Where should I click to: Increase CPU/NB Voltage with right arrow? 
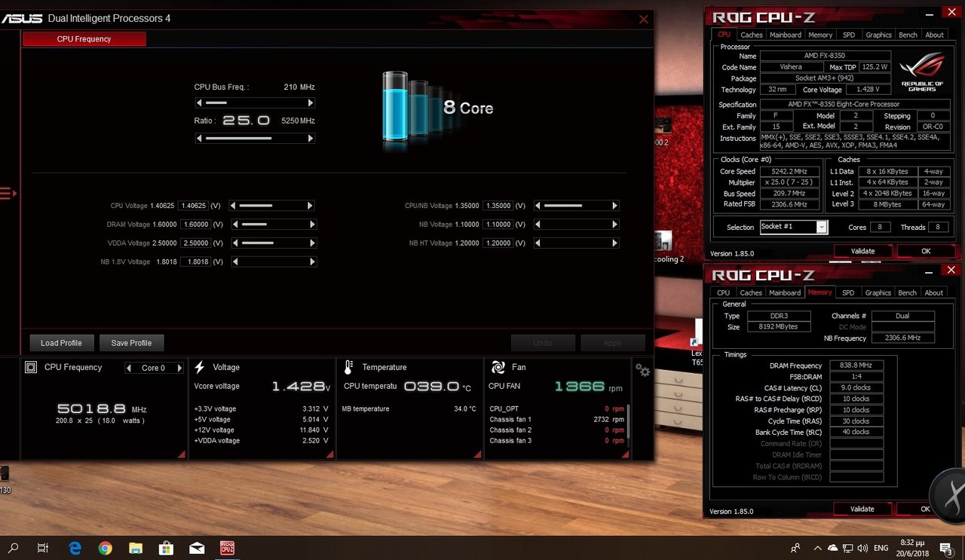coord(615,205)
